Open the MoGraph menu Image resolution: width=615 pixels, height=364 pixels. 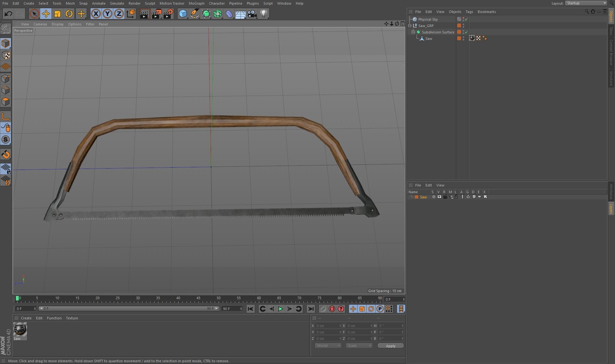click(x=197, y=3)
